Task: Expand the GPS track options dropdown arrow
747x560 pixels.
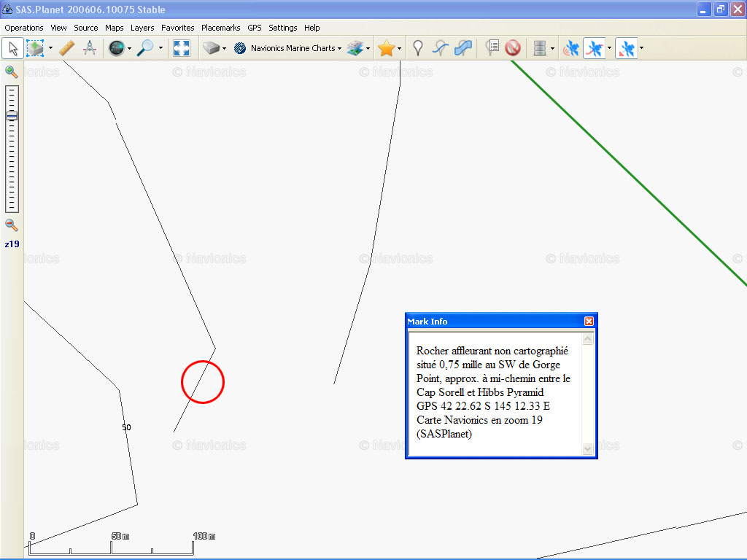Action: [x=609, y=48]
